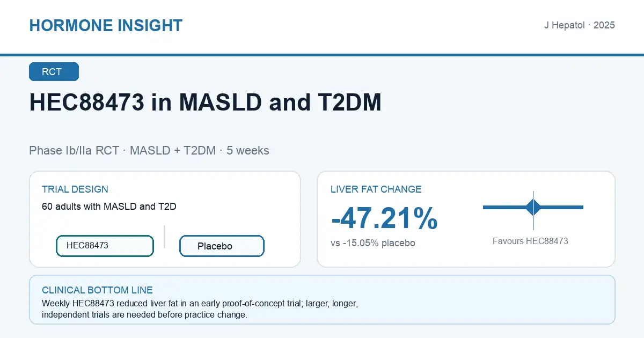The image size is (644, 338).
Task: Click the J Hepatol 2025 citation
Action: [580, 25]
